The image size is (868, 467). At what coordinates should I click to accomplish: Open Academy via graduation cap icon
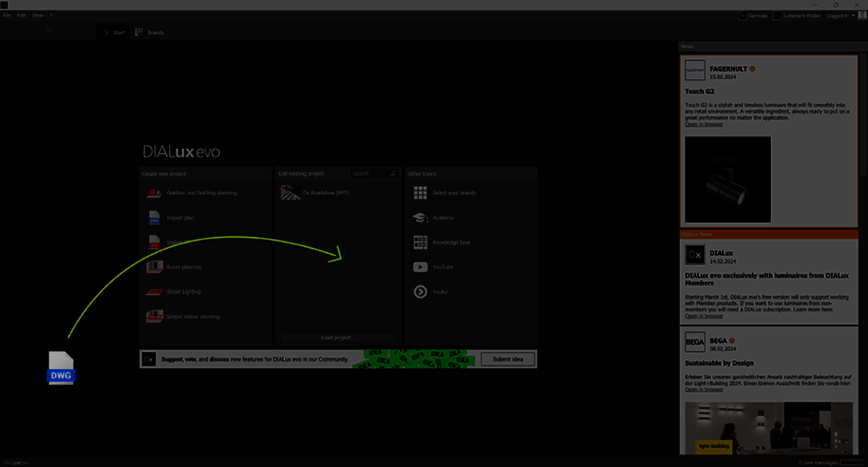pyautogui.click(x=420, y=218)
